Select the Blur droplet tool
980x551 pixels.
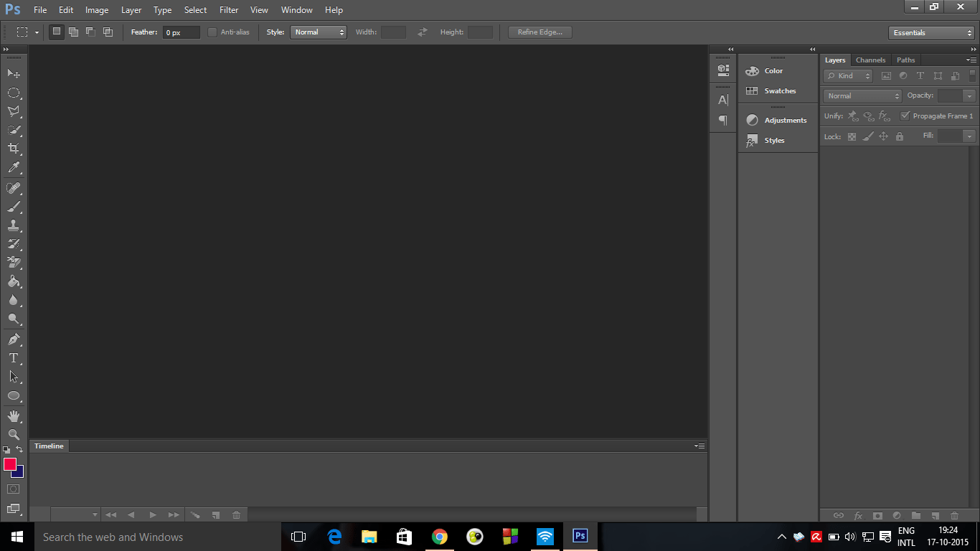click(14, 300)
